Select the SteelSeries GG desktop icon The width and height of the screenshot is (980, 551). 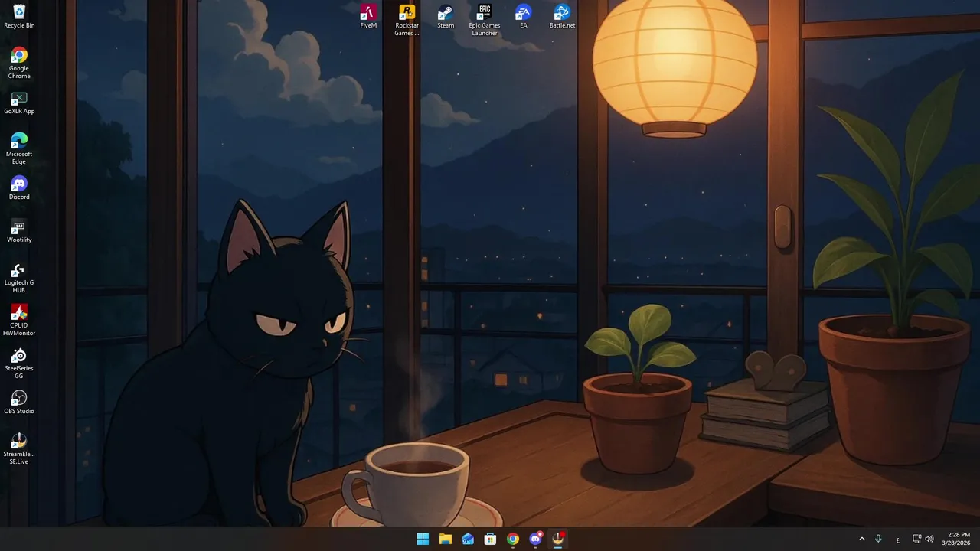point(19,364)
